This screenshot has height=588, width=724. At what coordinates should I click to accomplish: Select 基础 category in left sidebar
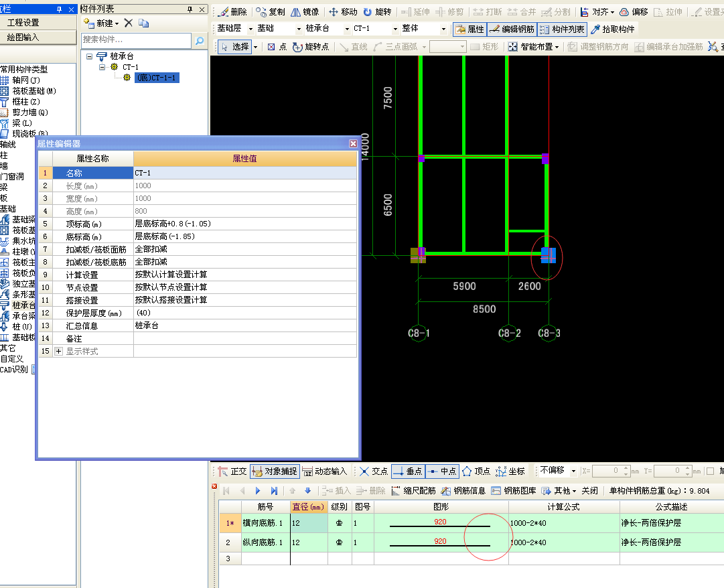(x=8, y=209)
